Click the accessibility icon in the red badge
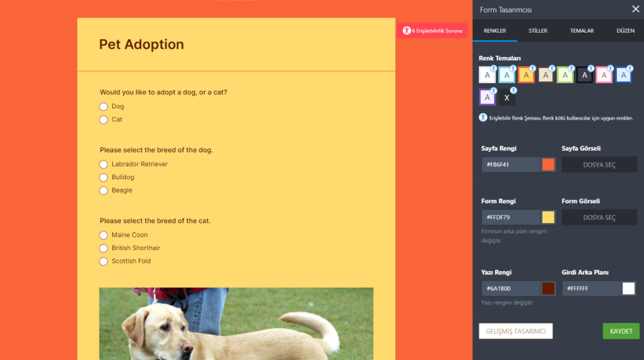This screenshot has width=644, height=360. (x=406, y=31)
